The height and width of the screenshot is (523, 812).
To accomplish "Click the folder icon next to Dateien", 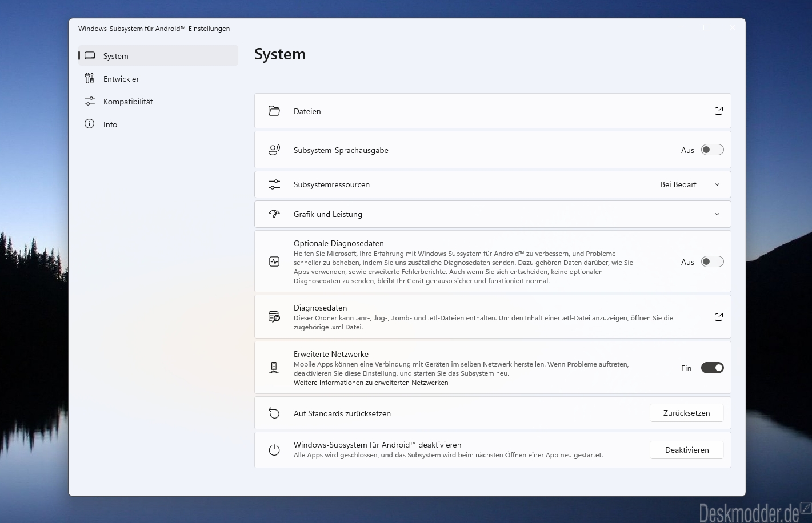I will [x=274, y=111].
